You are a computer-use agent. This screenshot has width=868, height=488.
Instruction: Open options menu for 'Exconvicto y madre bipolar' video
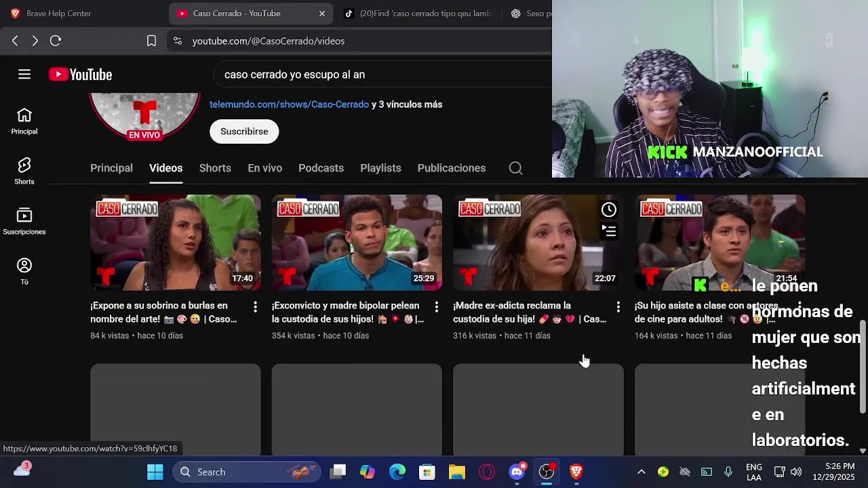click(437, 307)
